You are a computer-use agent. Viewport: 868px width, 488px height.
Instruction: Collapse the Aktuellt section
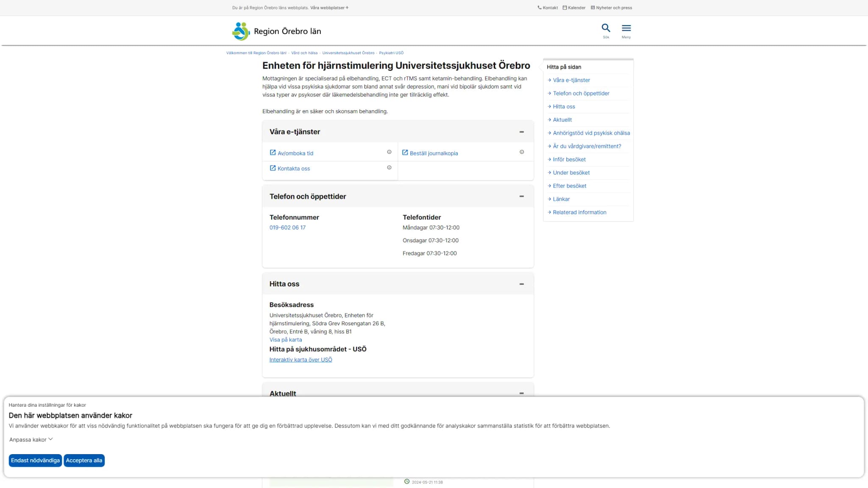click(522, 394)
